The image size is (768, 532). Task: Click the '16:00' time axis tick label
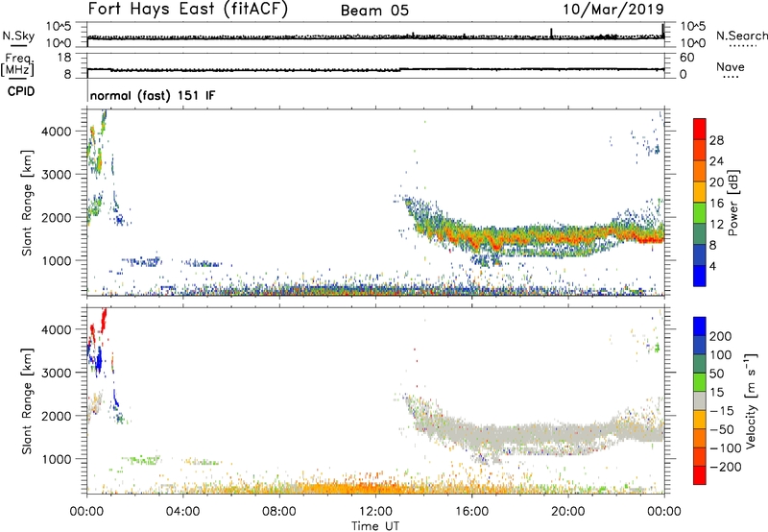tap(471, 512)
